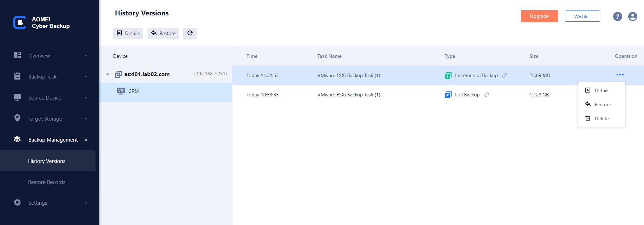Select the esxi01.lab02.com host row
The image size is (644, 225).
pyautogui.click(x=166, y=74)
